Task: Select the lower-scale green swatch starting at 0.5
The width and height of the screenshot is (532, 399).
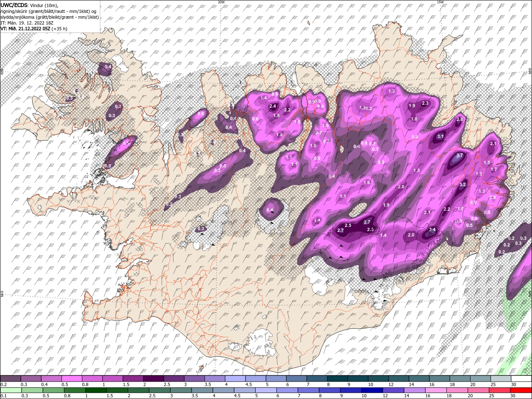Action: 53,390
